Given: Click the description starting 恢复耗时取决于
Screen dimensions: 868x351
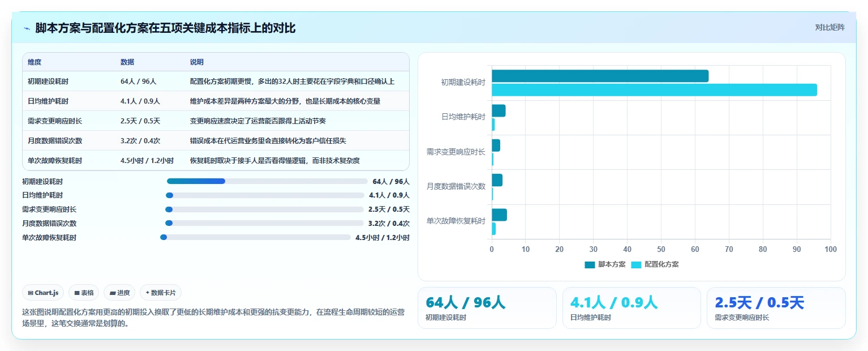Looking at the screenshot, I should (x=275, y=161).
